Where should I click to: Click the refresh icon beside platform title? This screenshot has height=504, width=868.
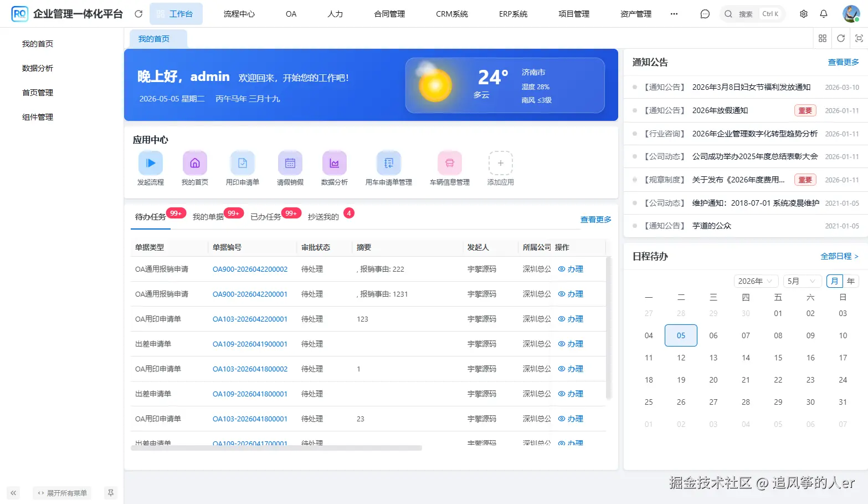(138, 14)
